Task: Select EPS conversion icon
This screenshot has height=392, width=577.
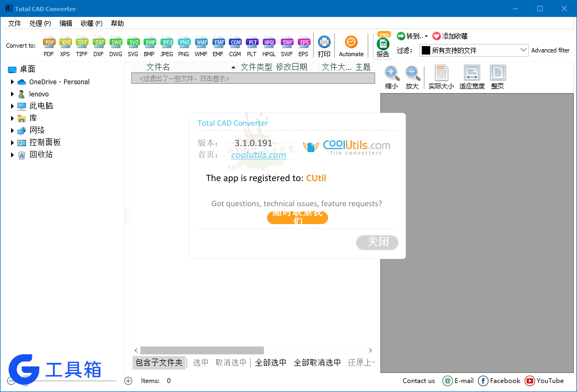Action: 304,47
